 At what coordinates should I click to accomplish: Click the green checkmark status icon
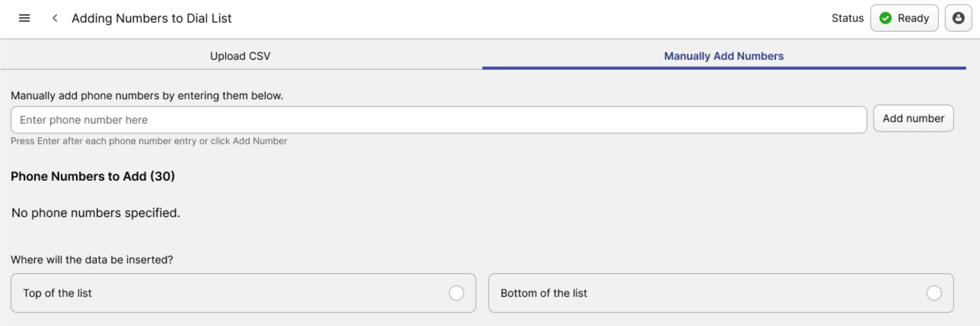click(x=885, y=18)
